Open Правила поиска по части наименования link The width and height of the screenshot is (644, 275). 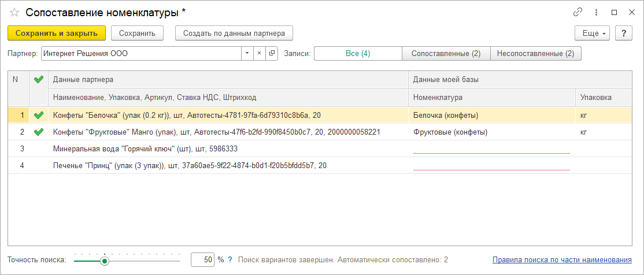click(x=562, y=259)
